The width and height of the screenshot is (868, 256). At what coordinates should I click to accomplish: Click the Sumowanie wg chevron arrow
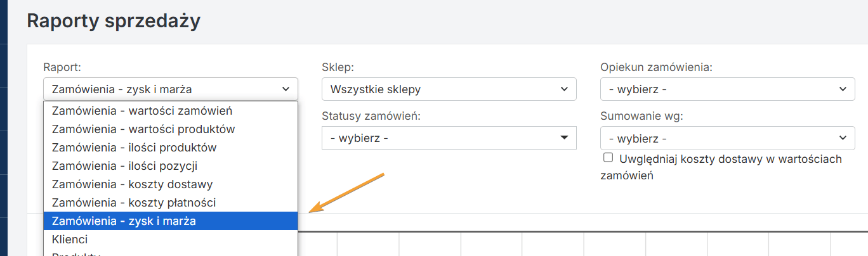coord(842,138)
